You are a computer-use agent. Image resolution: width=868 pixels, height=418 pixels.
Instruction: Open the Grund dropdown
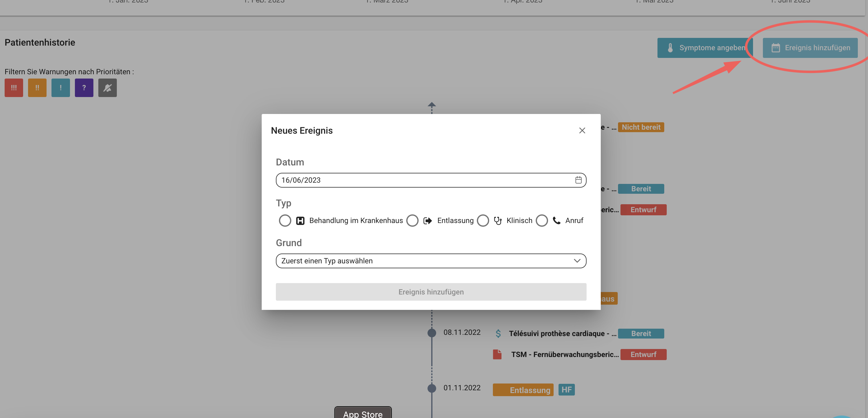click(x=431, y=261)
